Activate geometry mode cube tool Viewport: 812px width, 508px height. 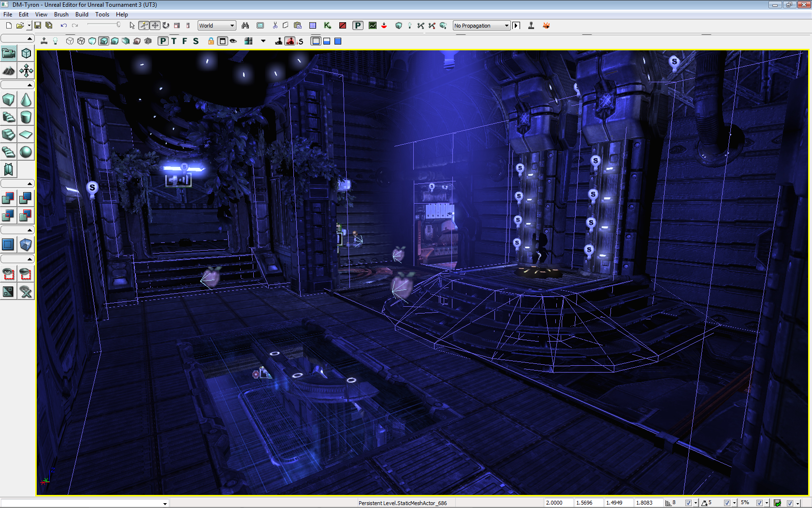click(x=26, y=53)
